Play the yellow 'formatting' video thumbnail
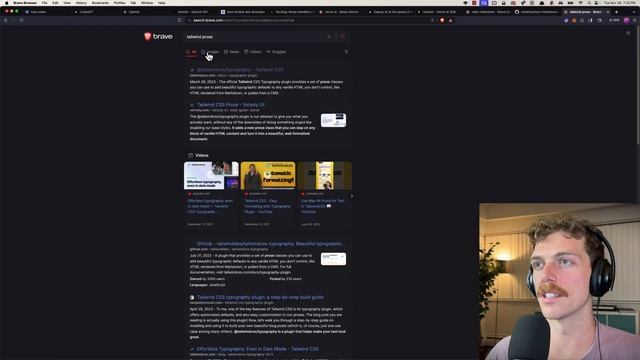Viewport: 640px width, 360px height. coord(268,176)
